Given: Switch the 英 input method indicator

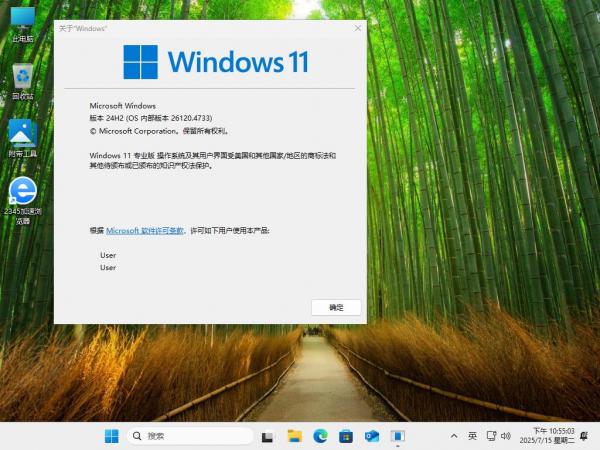Looking at the screenshot, I should click(x=472, y=436).
